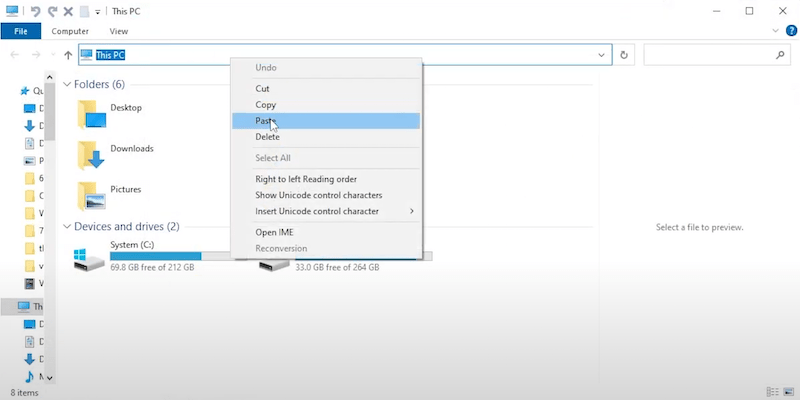Click the Undo arrow in title bar
800x400 pixels.
point(35,11)
